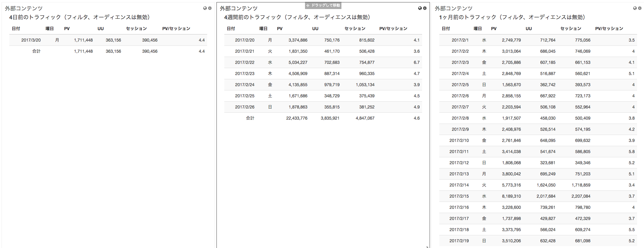The height and width of the screenshot is (248, 644).
Task: Click the ドラッグして移動 move handle
Action: [323, 5]
